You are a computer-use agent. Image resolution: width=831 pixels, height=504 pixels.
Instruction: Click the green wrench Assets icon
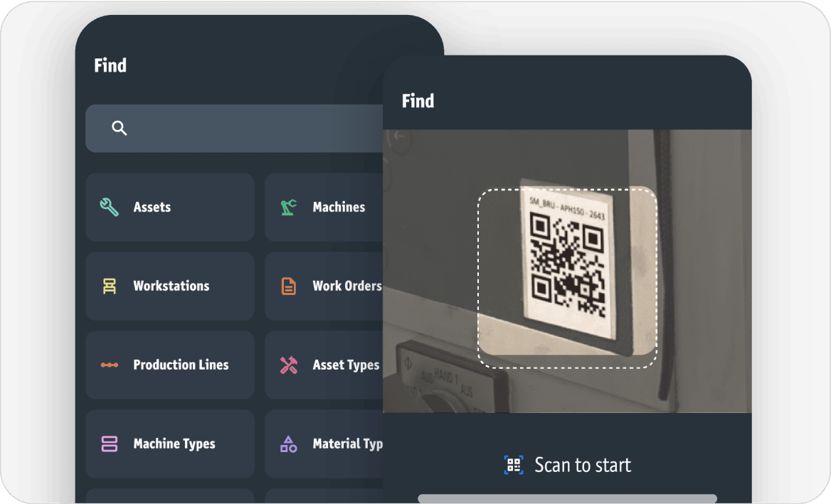109,207
